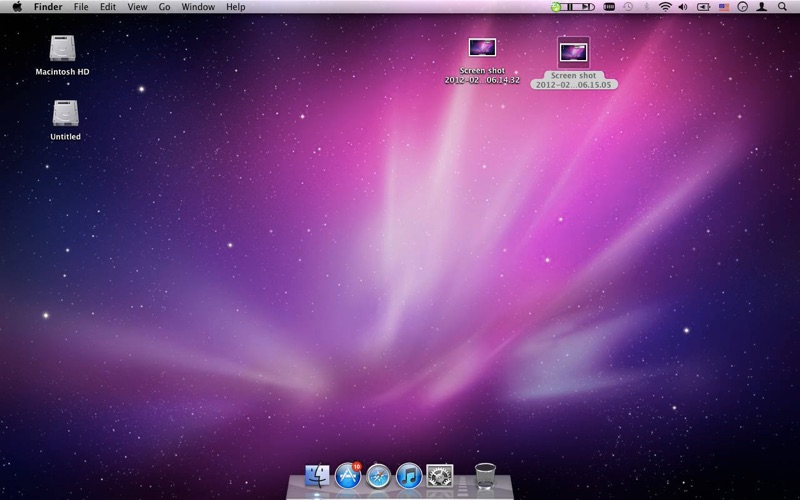Open the Time Machine menu bar icon

(x=628, y=7)
